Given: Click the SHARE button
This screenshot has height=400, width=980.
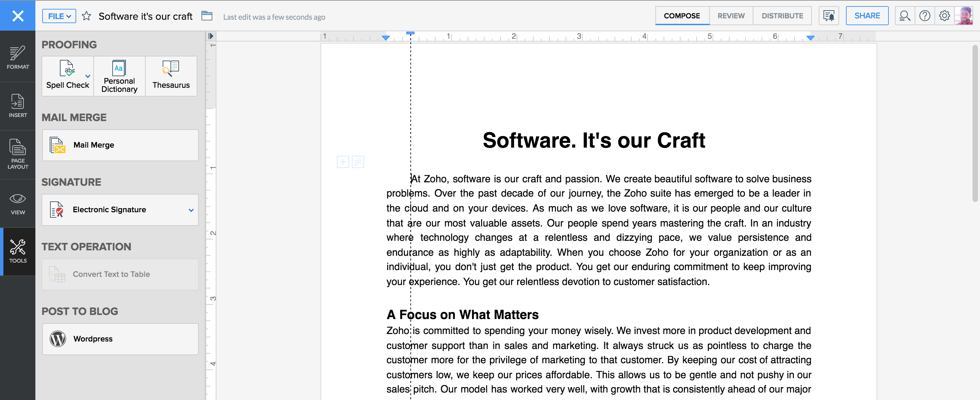Looking at the screenshot, I should (867, 16).
